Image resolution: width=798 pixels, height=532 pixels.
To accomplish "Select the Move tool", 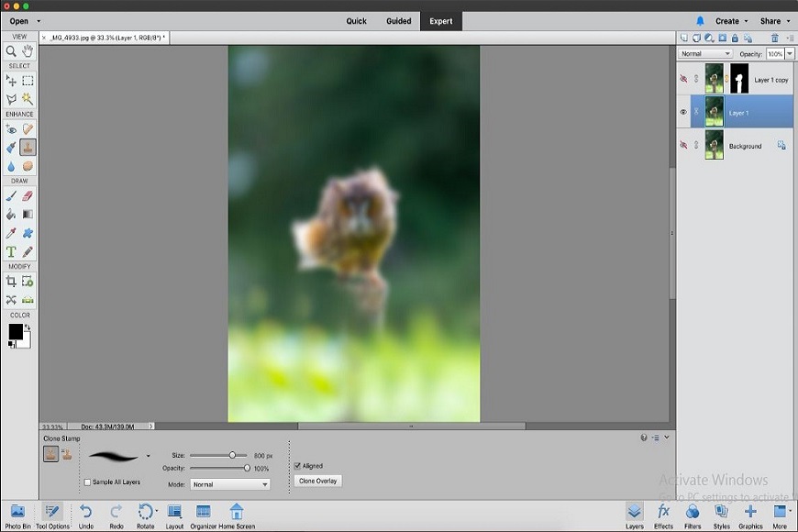I will 11,81.
